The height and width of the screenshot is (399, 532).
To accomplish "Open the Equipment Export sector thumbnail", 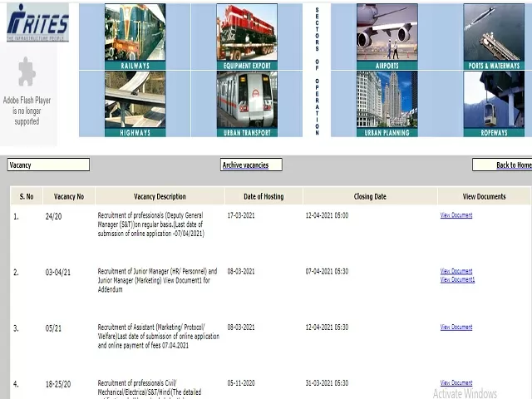I will point(247,37).
